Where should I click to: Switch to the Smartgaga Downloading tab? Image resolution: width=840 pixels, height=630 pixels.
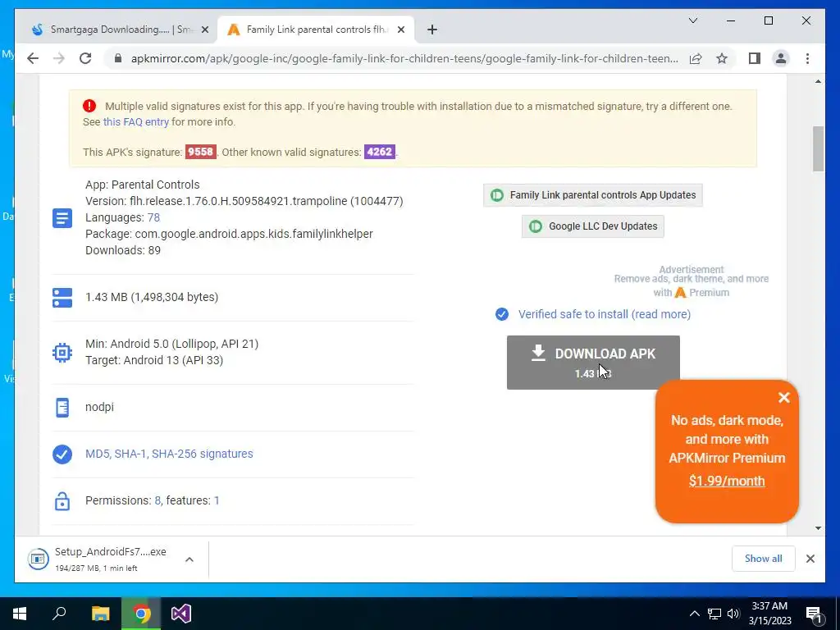116,30
